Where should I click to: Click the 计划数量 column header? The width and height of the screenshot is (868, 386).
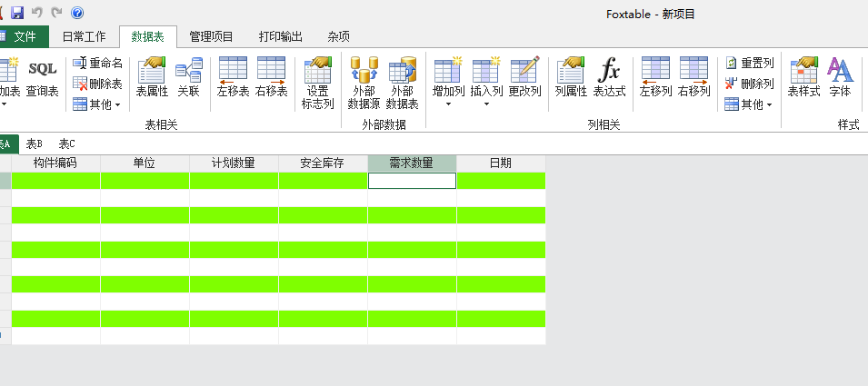233,163
